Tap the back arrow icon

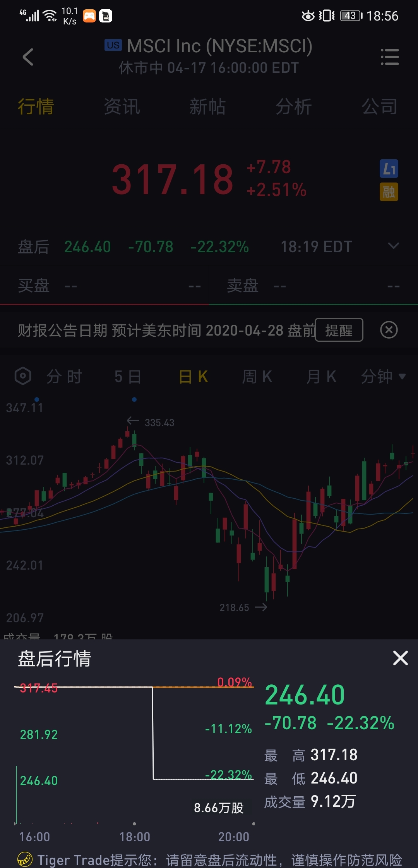(28, 57)
